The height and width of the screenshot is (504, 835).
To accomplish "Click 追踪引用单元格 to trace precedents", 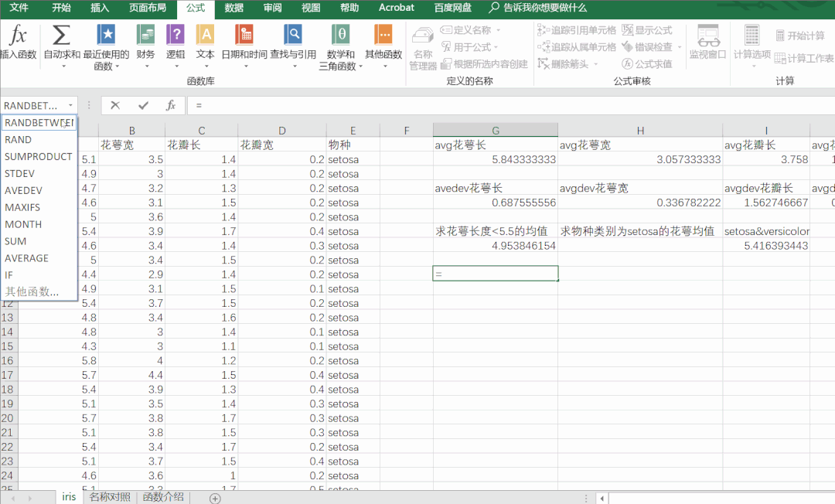I will 575,29.
